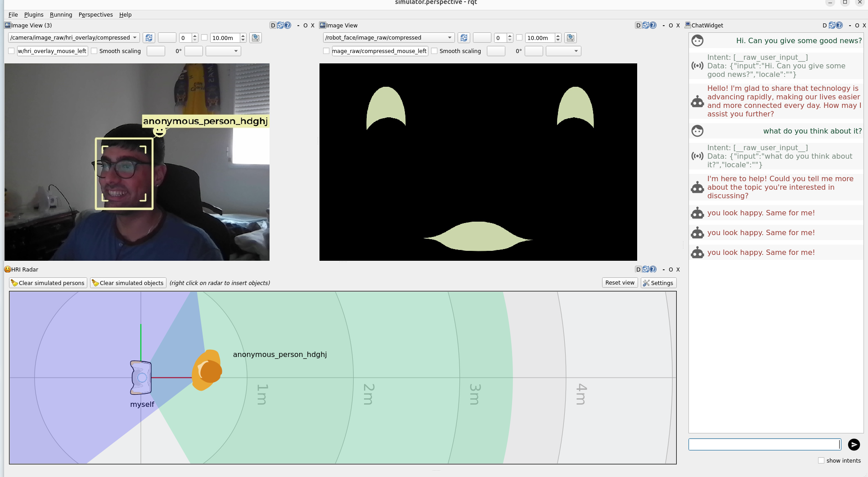Float the HRI Radar panel with O button
This screenshot has height=477, width=868.
pyautogui.click(x=670, y=270)
